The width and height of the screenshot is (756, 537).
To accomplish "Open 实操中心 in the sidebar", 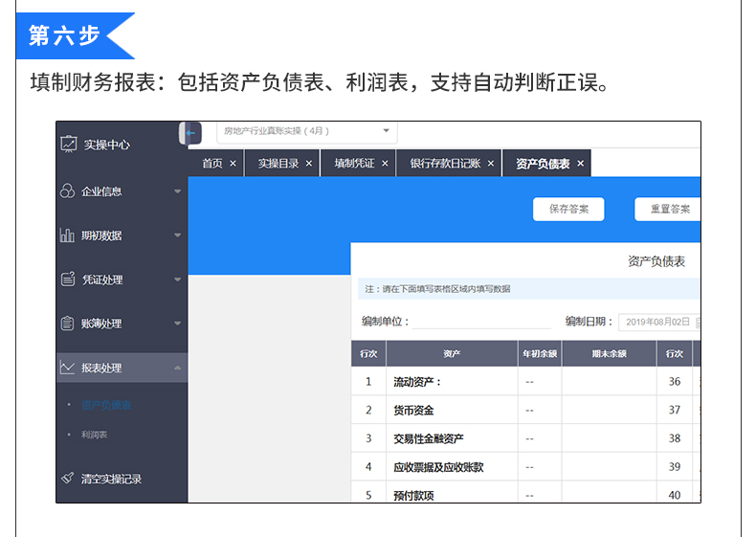I will pos(106,145).
